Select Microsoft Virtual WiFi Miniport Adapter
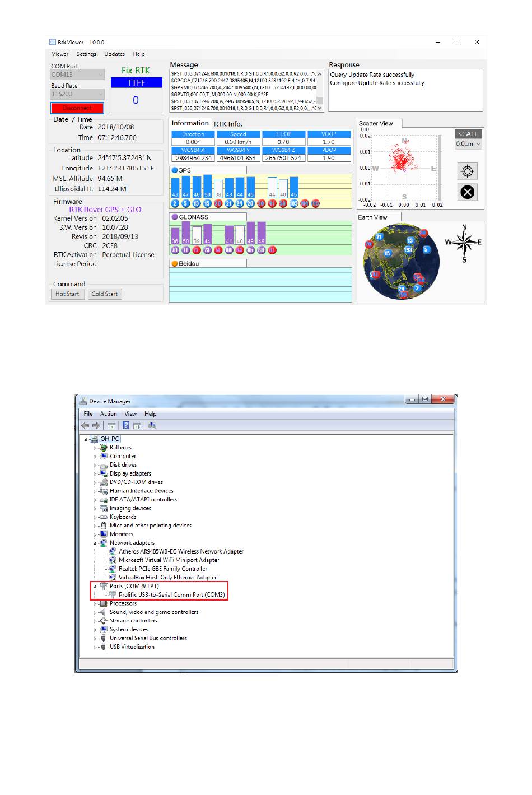The width and height of the screenshot is (532, 795). click(169, 560)
